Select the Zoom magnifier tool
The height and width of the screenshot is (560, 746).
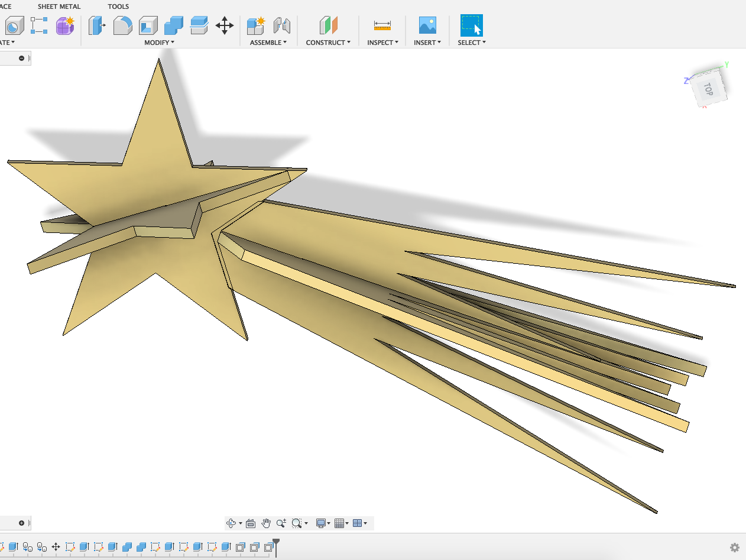point(281,523)
